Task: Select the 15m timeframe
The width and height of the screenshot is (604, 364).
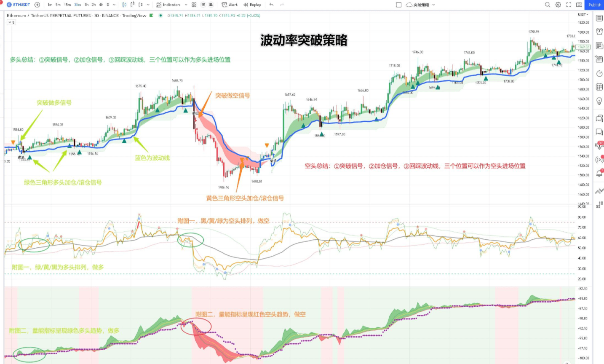Action: 67,5
